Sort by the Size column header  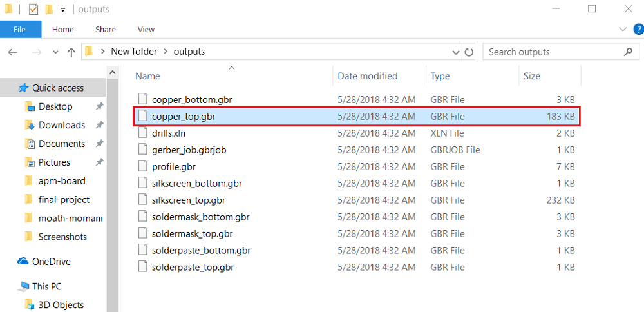coord(532,76)
